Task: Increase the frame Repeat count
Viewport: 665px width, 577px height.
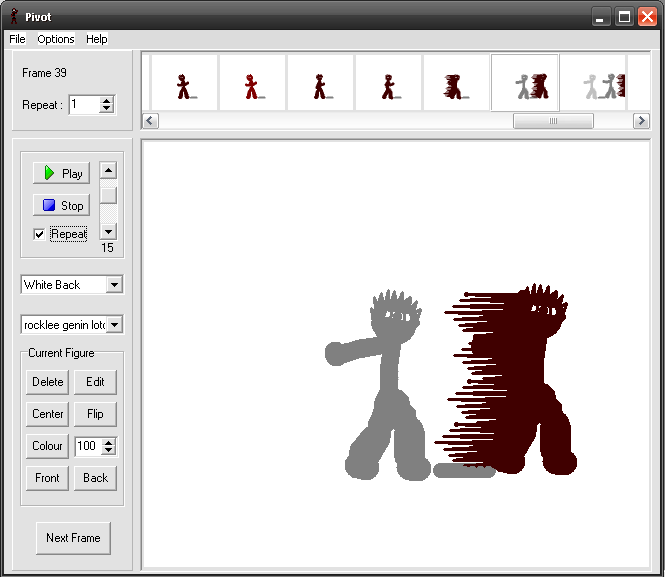Action: pyautogui.click(x=106, y=101)
